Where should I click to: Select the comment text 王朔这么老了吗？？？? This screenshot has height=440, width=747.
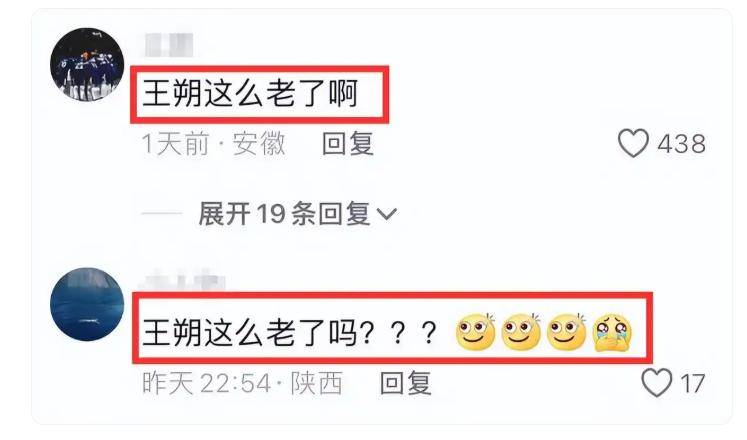pos(289,332)
